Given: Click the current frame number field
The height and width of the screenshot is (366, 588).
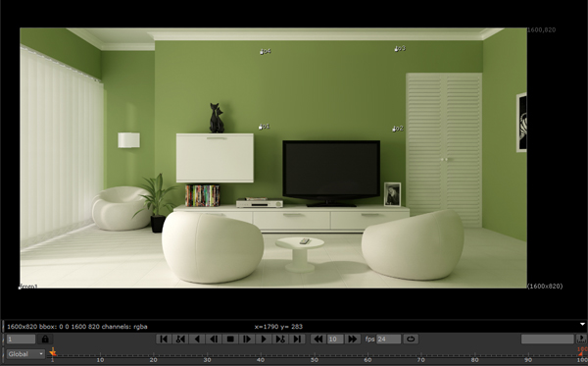Looking at the screenshot, I should click(21, 339).
